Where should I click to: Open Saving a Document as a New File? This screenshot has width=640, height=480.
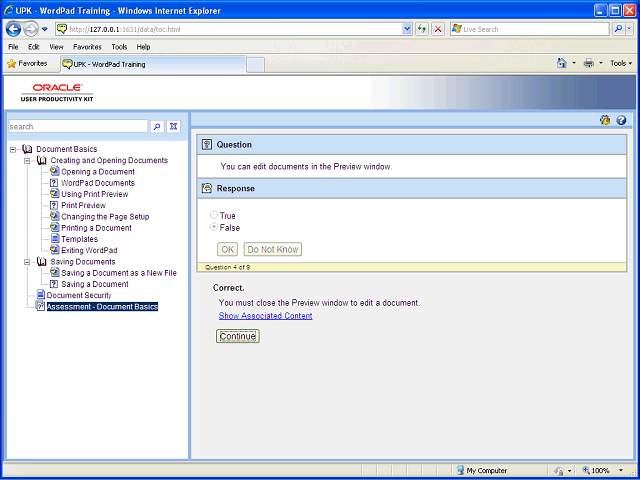pos(119,273)
